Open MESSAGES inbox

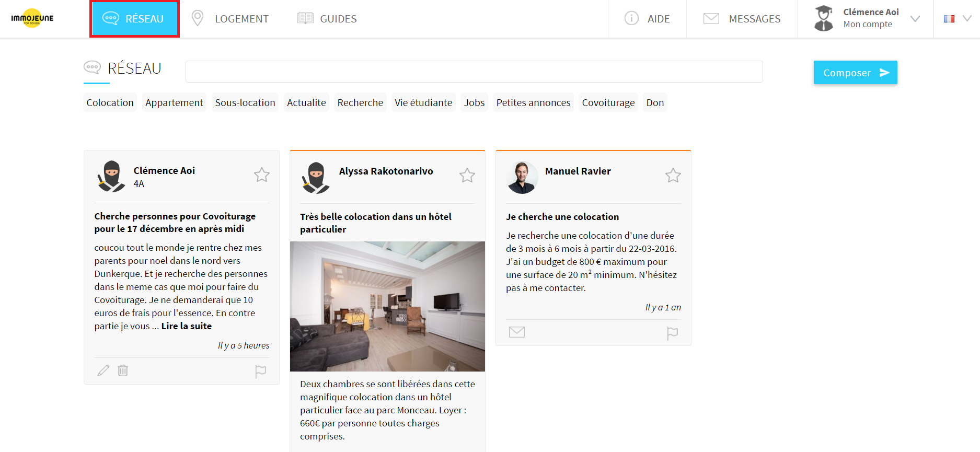click(742, 19)
